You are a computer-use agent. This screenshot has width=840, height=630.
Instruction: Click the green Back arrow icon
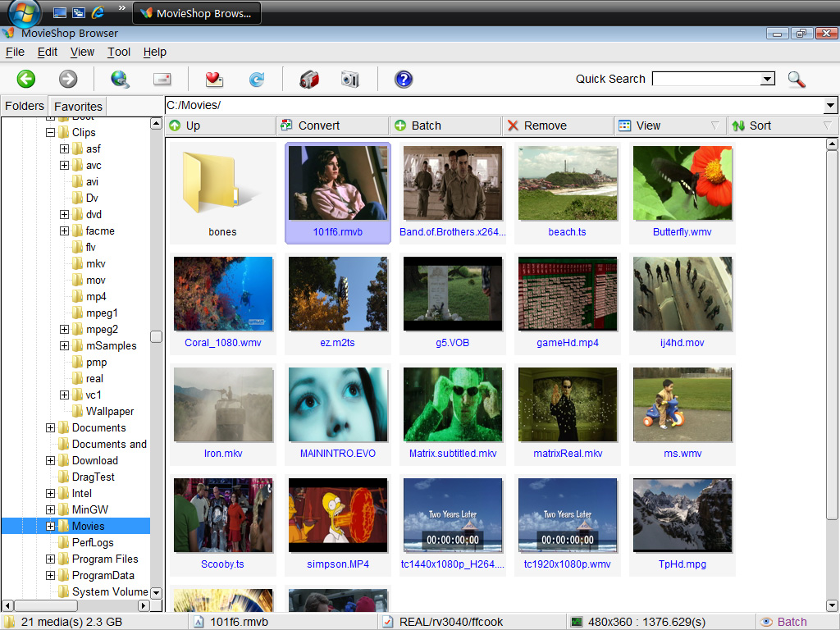(26, 79)
